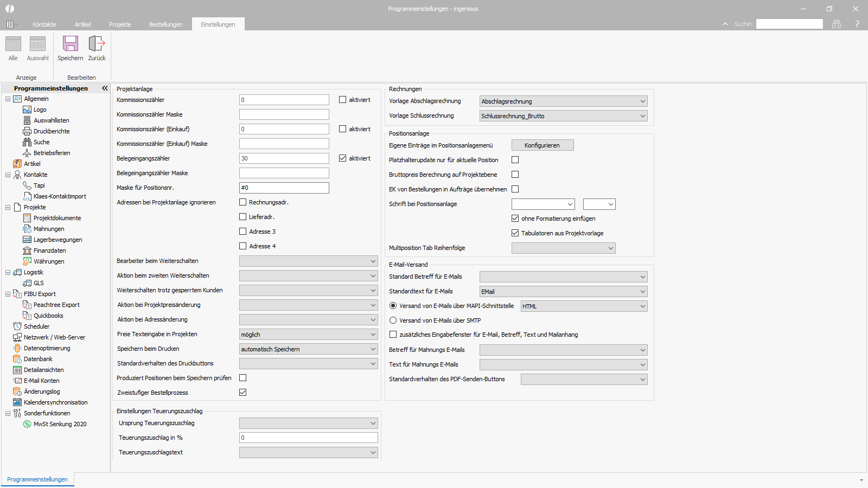Click the Suche search field
Image resolution: width=868 pixels, height=488 pixels.
point(789,24)
